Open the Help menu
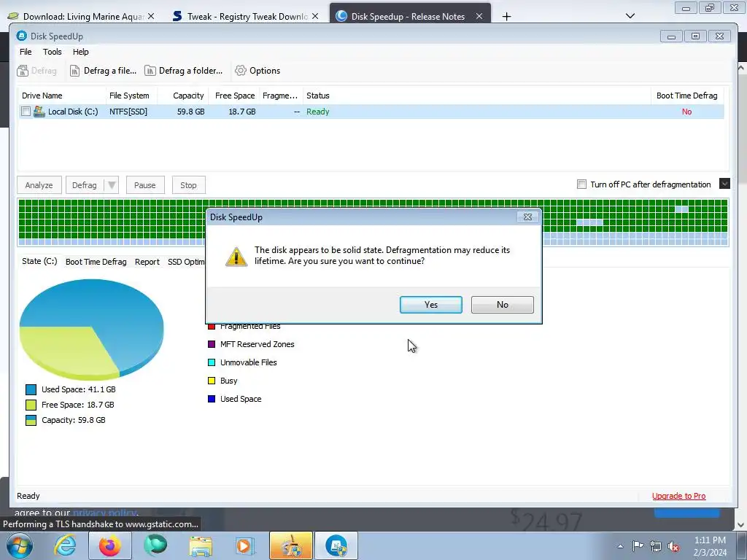This screenshot has height=560, width=747. pyautogui.click(x=80, y=52)
